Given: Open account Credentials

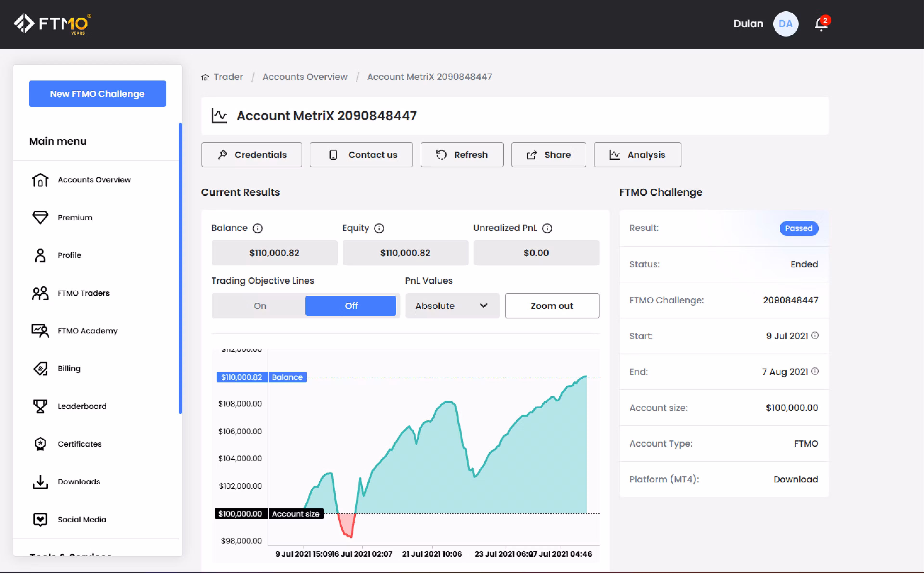Looking at the screenshot, I should pyautogui.click(x=251, y=155).
